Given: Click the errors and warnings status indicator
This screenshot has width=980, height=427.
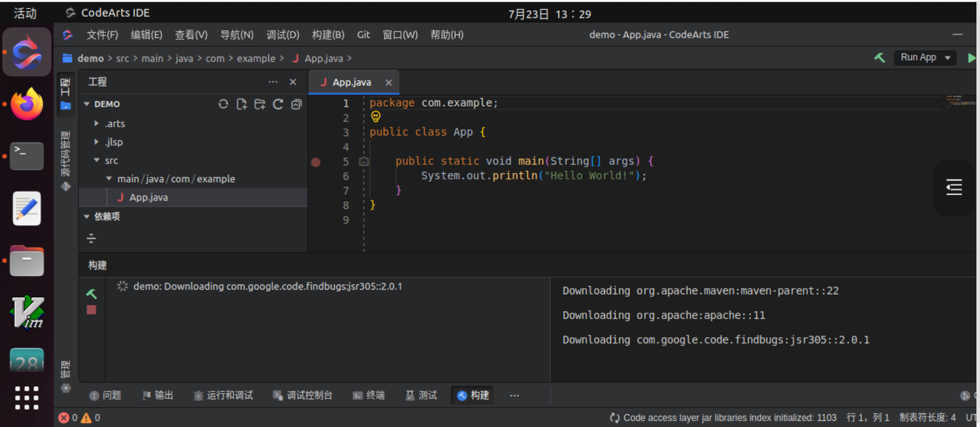Looking at the screenshot, I should [x=79, y=418].
